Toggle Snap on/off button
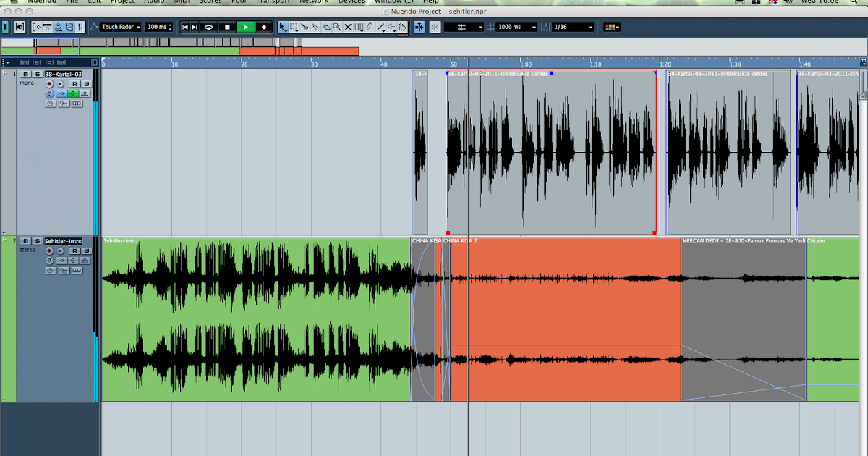 pyautogui.click(x=435, y=27)
